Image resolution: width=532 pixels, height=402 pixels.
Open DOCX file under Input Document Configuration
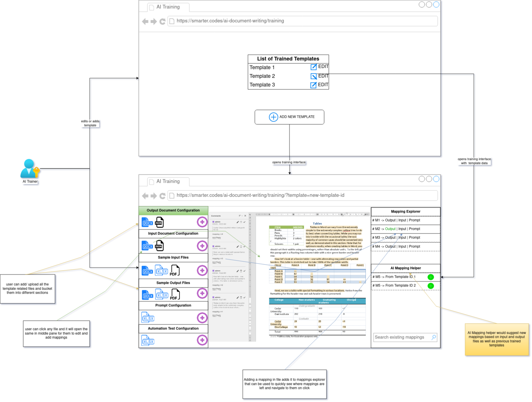[x=147, y=246]
